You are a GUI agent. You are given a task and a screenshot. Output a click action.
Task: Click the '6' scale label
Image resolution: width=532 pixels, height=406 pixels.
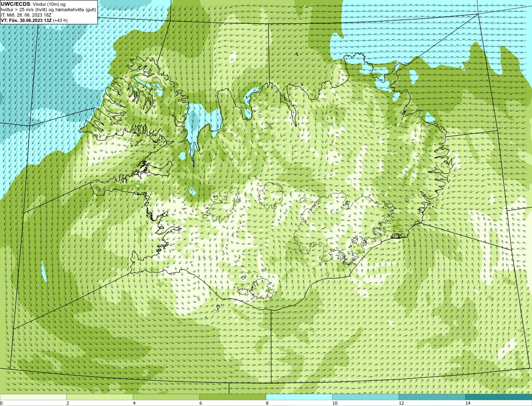[201, 403]
